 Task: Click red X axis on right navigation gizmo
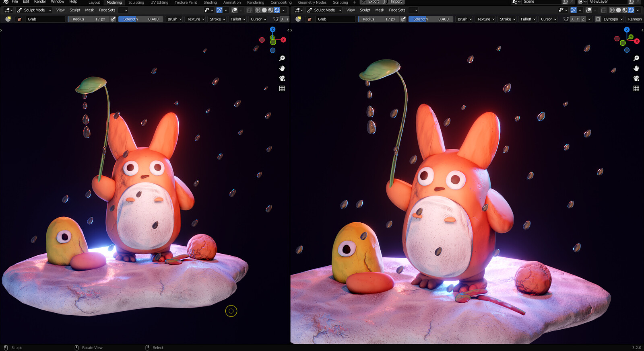[637, 41]
